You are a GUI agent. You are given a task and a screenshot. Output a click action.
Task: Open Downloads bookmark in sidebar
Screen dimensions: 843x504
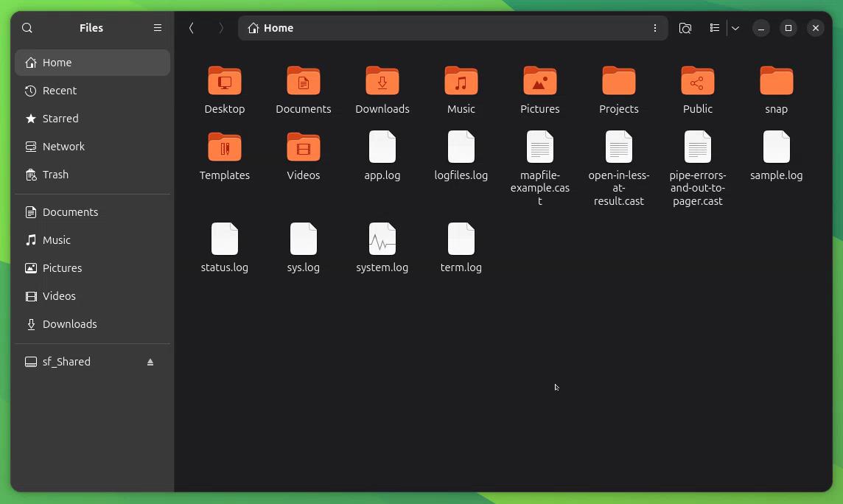[x=92, y=323]
